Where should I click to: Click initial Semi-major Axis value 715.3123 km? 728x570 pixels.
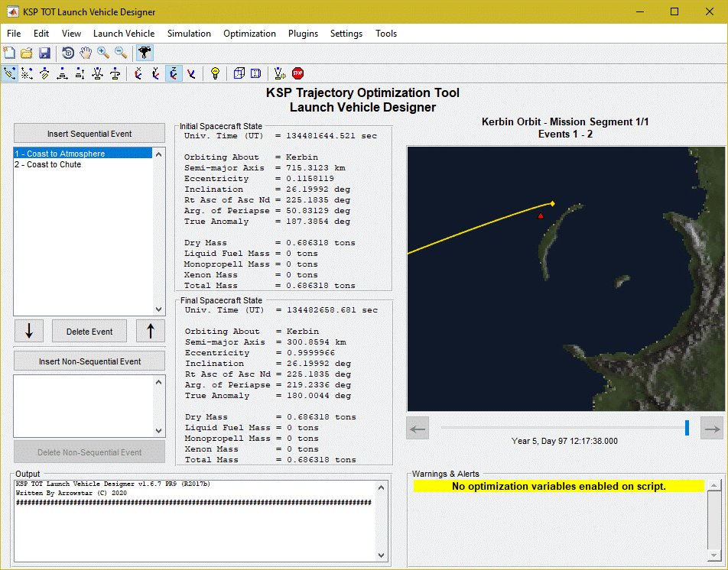pyautogui.click(x=316, y=168)
